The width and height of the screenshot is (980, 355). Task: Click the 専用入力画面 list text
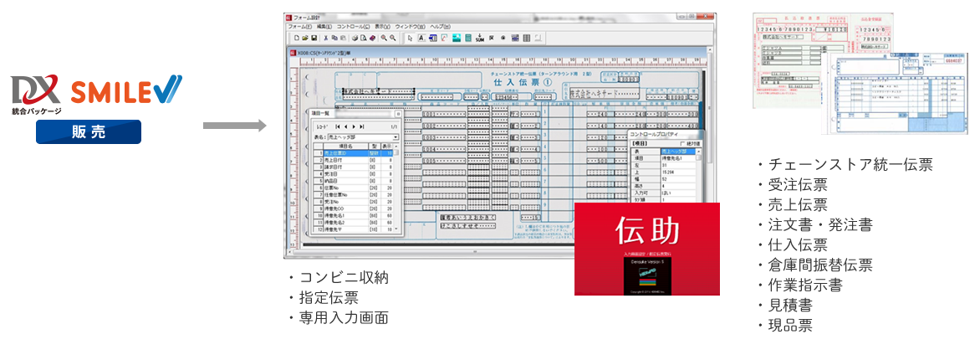click(344, 318)
